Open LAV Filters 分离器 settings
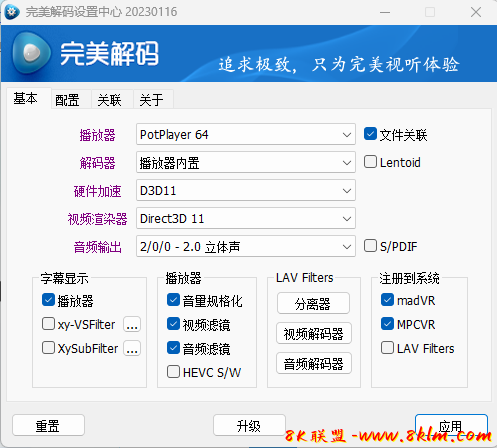Image resolution: width=497 pixels, height=448 pixels. click(x=313, y=303)
